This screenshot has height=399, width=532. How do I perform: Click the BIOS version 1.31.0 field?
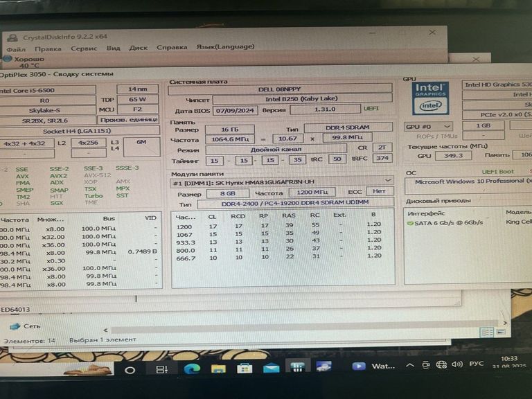(325, 109)
